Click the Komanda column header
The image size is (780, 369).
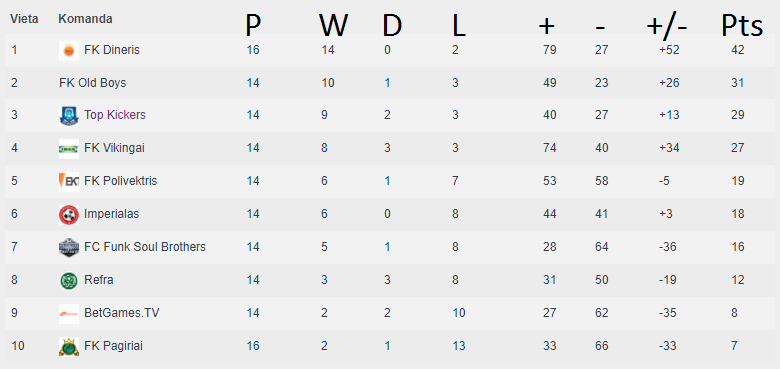click(x=85, y=19)
